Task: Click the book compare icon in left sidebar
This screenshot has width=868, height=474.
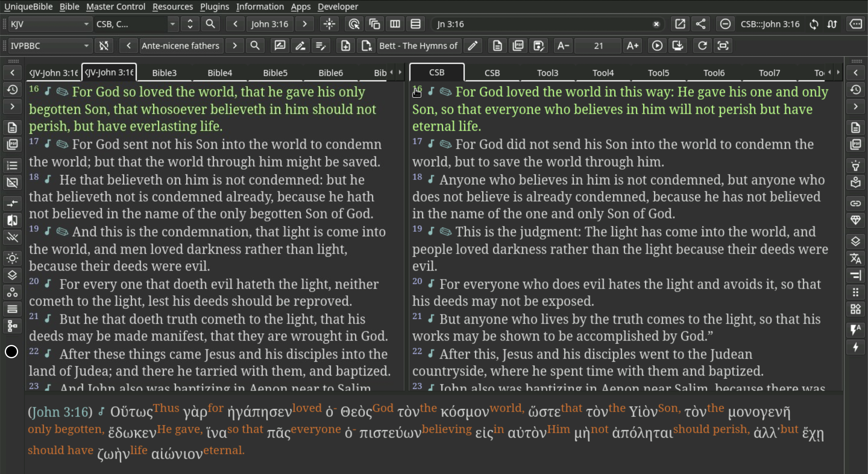Action: (x=12, y=220)
